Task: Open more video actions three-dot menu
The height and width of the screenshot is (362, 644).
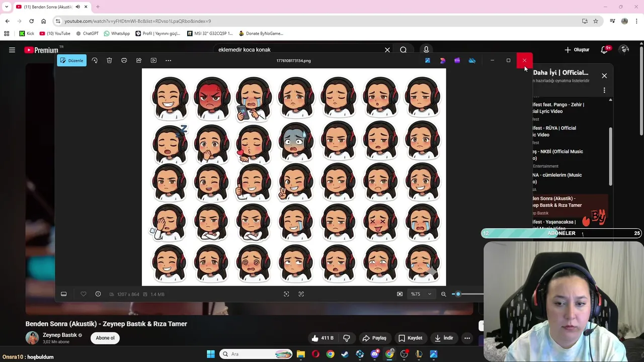Action: pyautogui.click(x=467, y=338)
